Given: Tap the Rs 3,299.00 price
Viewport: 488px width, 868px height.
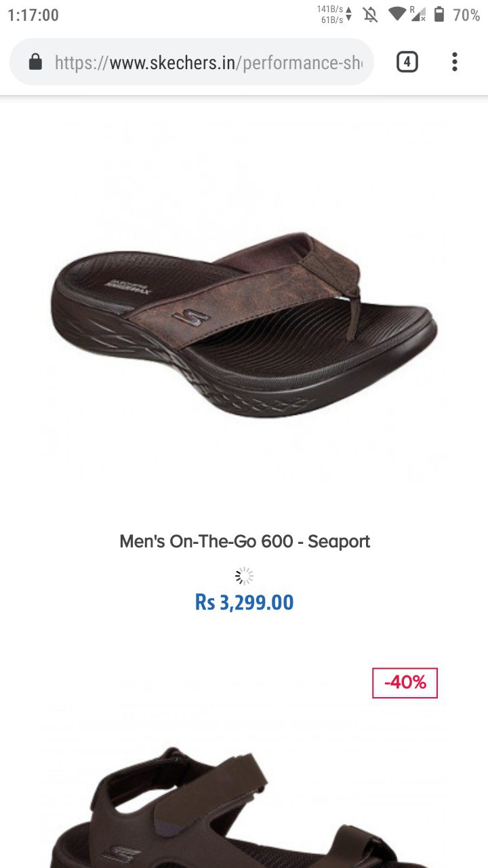Looking at the screenshot, I should pyautogui.click(x=245, y=602).
